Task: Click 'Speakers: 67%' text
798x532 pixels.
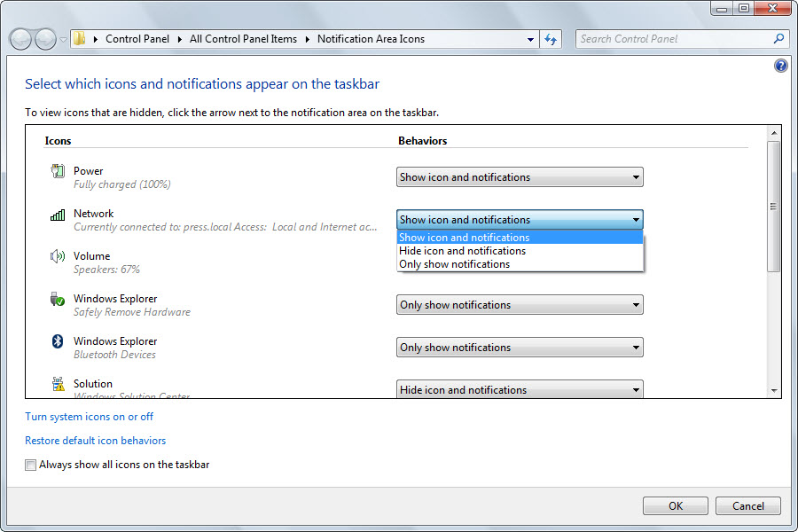Action: 106,270
